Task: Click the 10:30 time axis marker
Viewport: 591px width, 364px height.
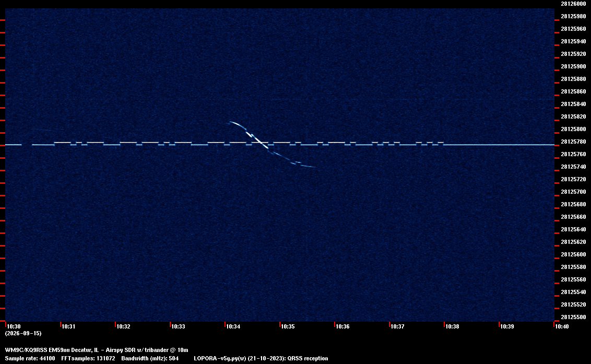Action: [x=14, y=326]
